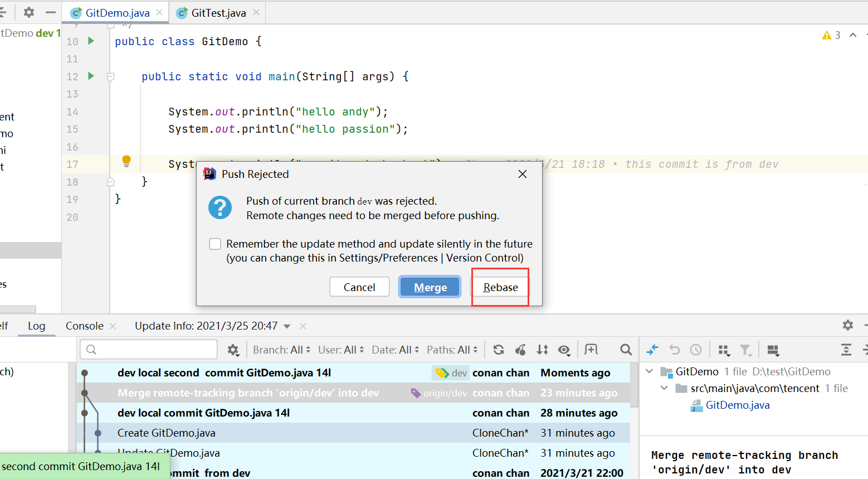Viewport: 868px width, 479px height.
Task: Open project panel settings gear
Action: (29, 12)
